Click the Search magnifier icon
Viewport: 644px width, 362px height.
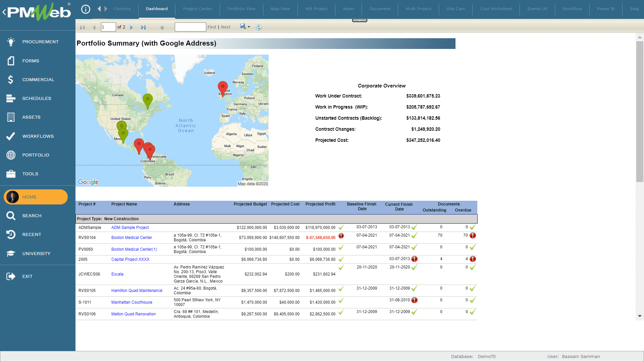(11, 216)
